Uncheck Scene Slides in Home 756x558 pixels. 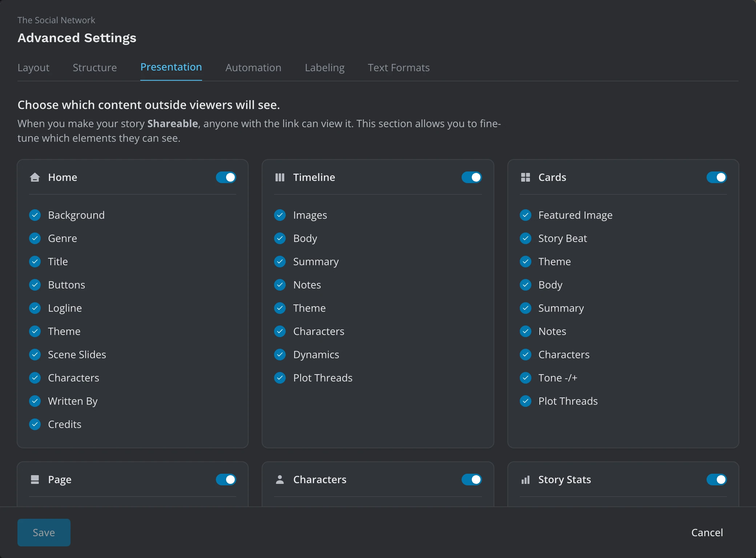pos(35,355)
